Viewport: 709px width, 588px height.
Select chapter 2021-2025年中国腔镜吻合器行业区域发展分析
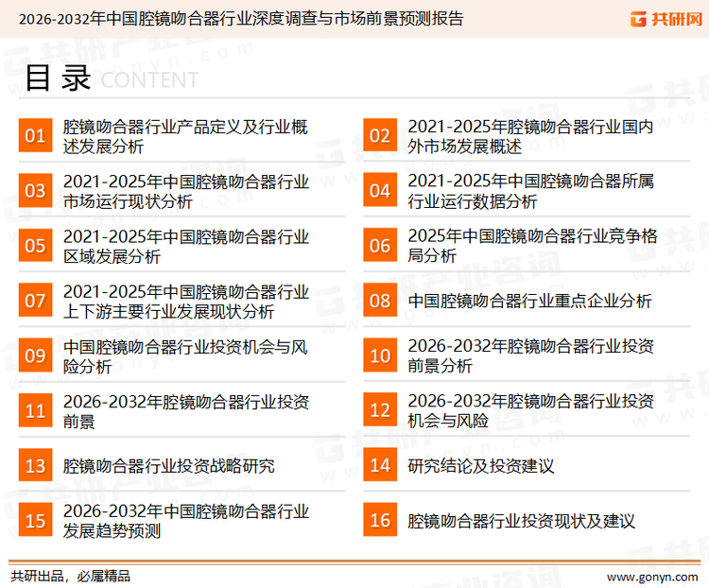[x=186, y=247]
